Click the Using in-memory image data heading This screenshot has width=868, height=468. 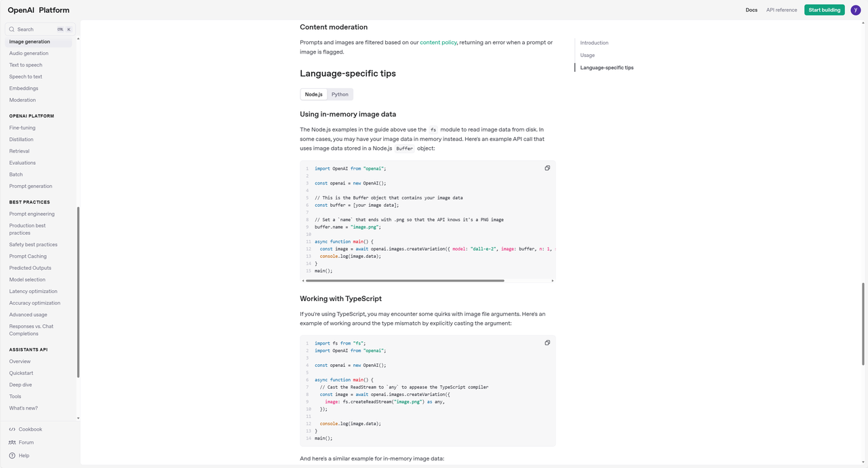tap(348, 114)
